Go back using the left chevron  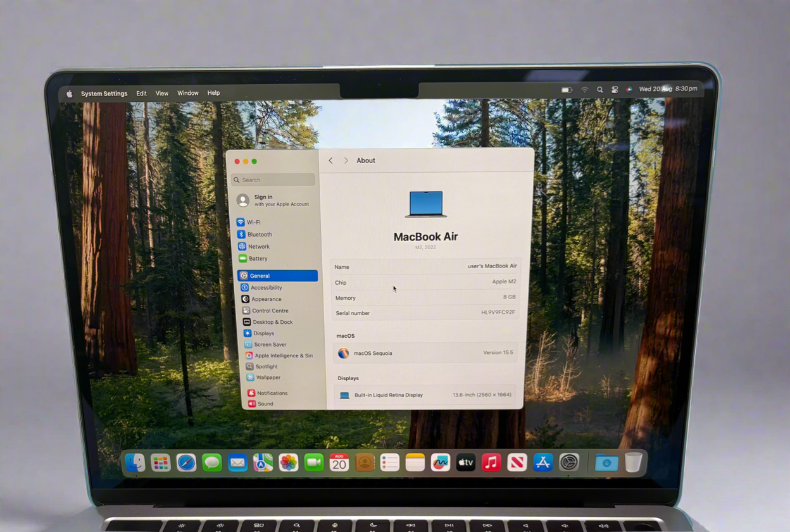coord(330,161)
